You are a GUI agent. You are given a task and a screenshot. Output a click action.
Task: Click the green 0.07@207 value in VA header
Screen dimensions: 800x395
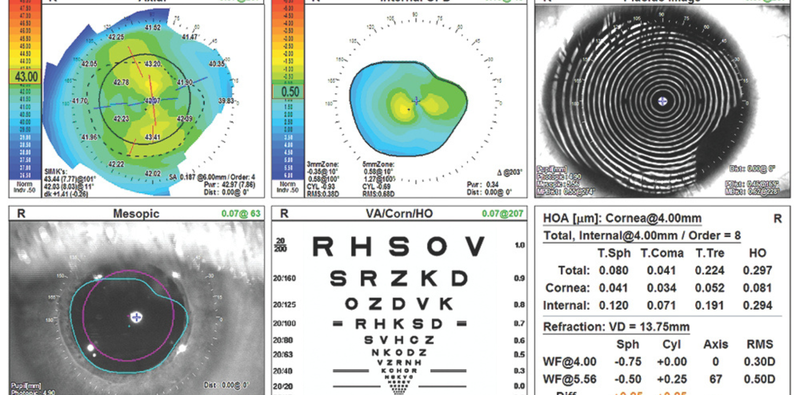coord(504,213)
